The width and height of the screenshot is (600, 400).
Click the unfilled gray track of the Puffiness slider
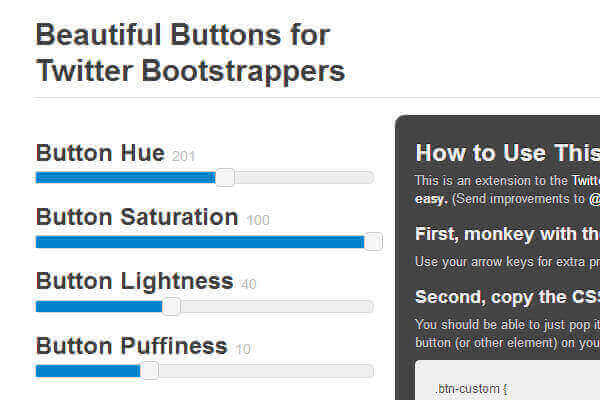[x=260, y=370]
